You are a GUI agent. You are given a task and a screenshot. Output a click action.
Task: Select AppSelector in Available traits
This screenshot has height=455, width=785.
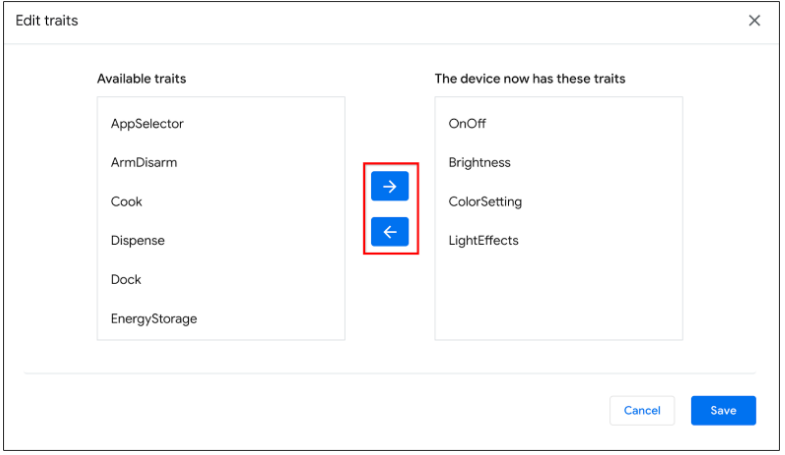pyautogui.click(x=147, y=123)
